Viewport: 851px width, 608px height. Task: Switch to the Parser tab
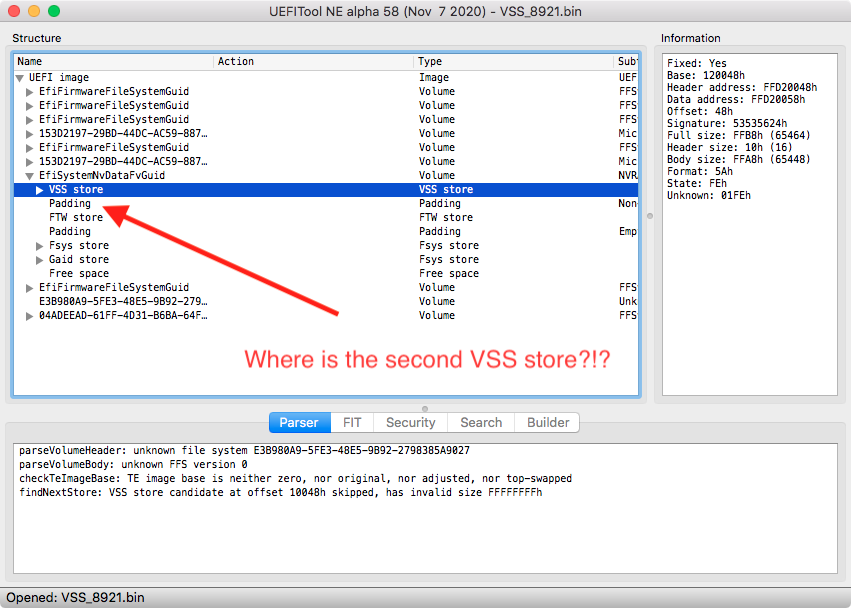(x=300, y=422)
